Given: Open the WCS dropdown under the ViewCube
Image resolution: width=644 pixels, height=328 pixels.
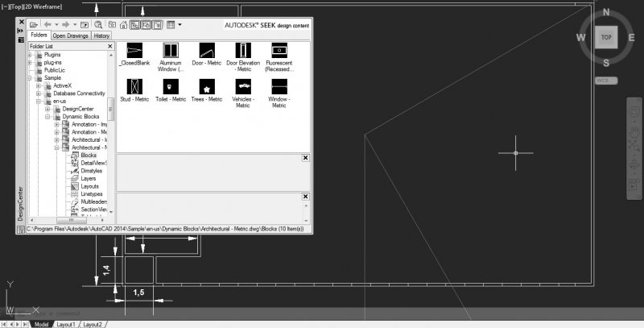Looking at the screenshot, I should [606, 81].
